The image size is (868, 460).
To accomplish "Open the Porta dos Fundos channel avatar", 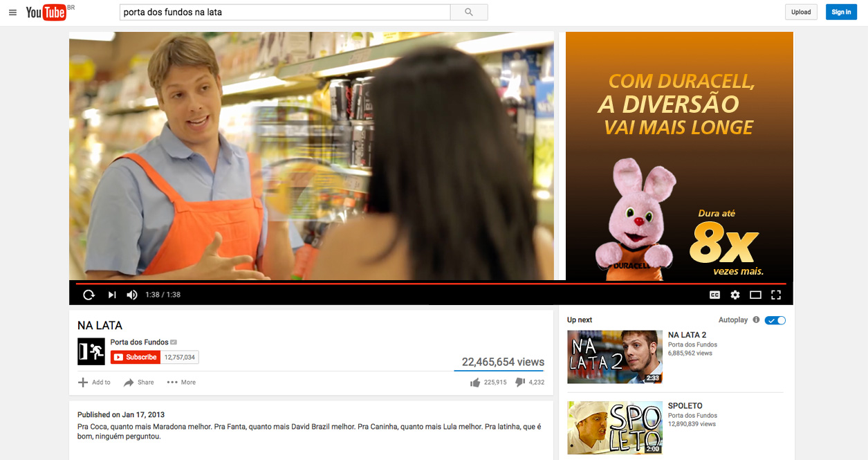I will click(91, 351).
